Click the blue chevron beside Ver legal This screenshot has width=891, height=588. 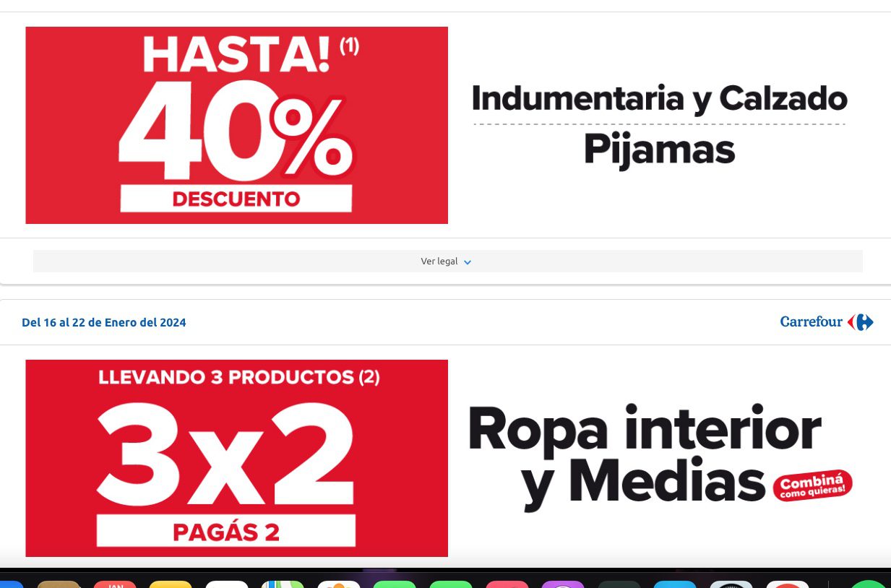pyautogui.click(x=468, y=262)
